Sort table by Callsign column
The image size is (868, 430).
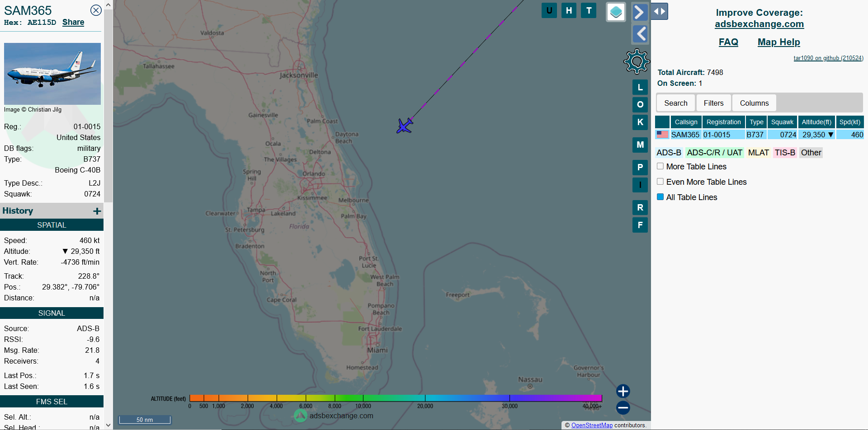686,122
